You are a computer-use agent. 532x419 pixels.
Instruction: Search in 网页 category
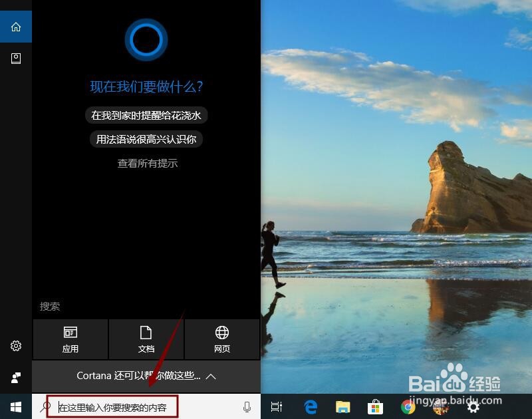click(x=222, y=339)
